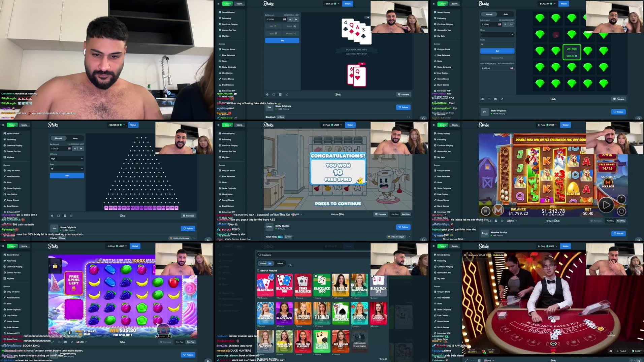Open settings gear under Plinko board
Image resolution: width=644 pixels, height=362 pixels.
pos(52,216)
